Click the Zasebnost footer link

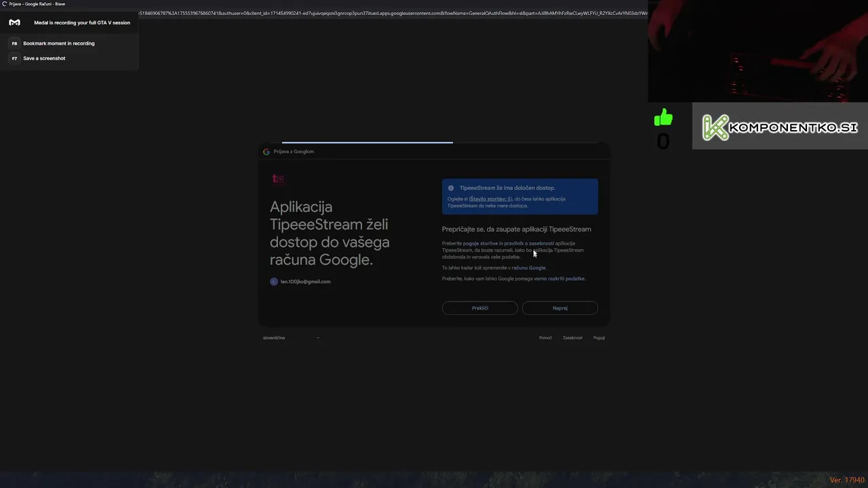click(572, 338)
